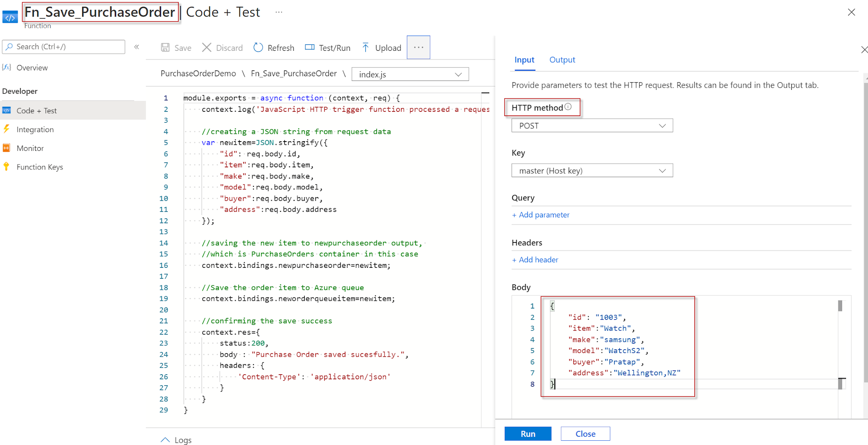
Task: Run the function test
Action: [x=528, y=434]
